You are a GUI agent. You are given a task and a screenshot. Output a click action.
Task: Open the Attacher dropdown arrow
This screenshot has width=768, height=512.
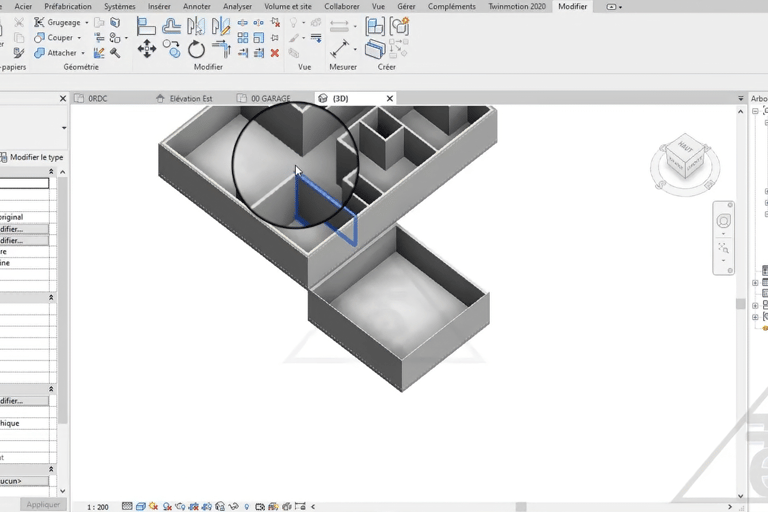[x=83, y=53]
